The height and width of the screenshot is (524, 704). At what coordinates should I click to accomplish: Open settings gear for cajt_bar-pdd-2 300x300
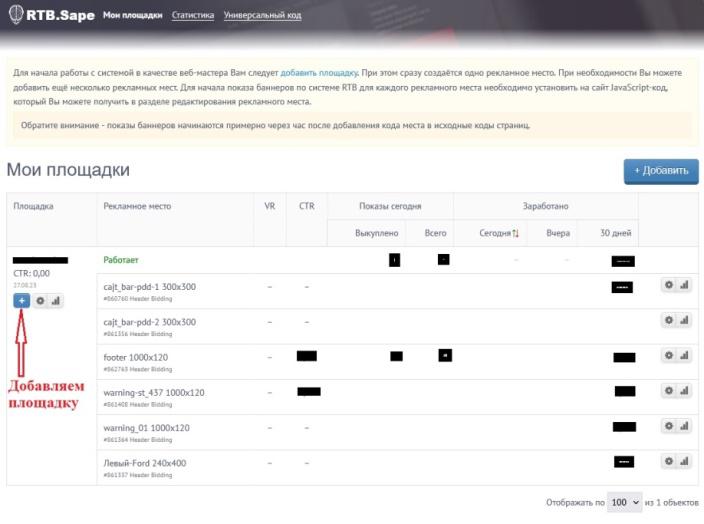coord(669,320)
